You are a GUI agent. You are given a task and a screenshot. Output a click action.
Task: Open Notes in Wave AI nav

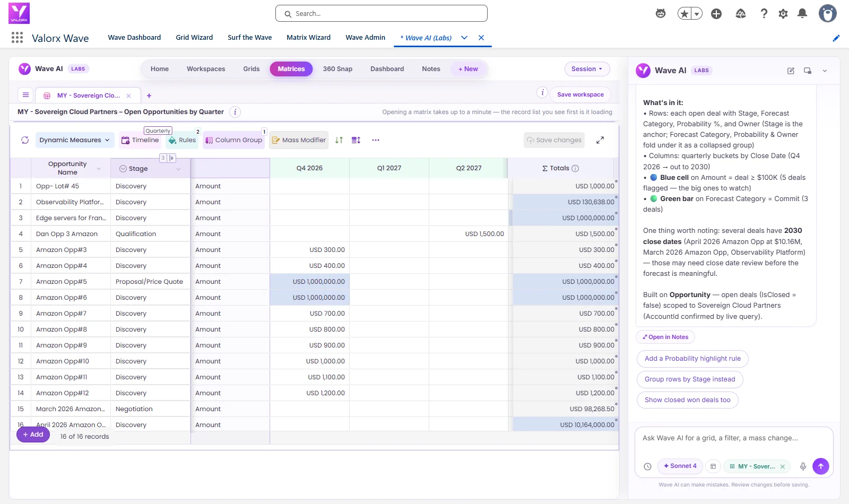431,69
